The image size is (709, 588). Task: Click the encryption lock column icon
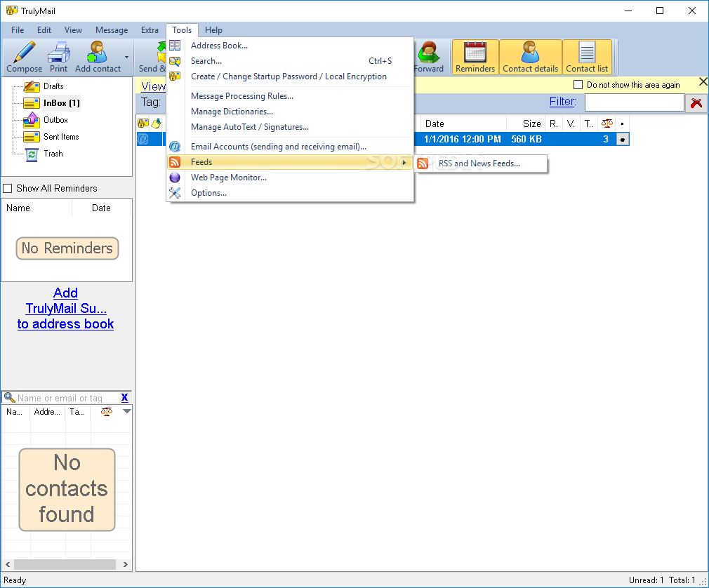tap(143, 123)
